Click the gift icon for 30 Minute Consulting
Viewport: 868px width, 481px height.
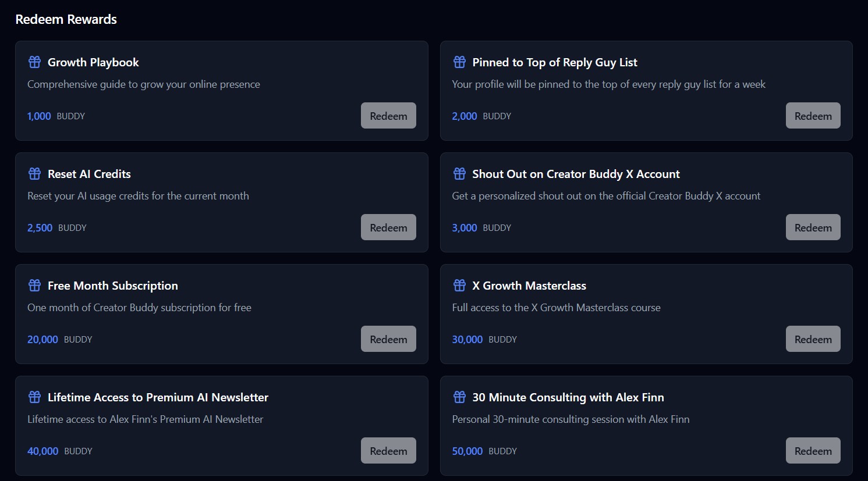tap(459, 397)
